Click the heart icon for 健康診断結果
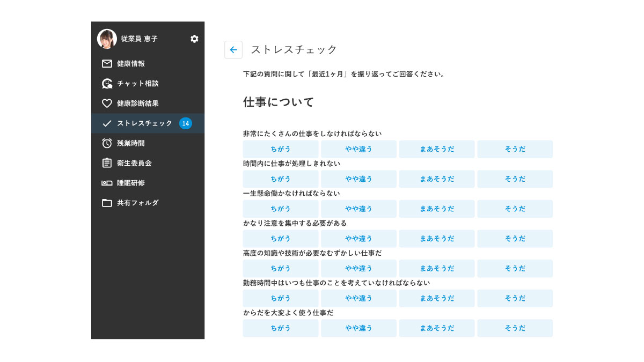Viewport: 644px width, 362px height. pyautogui.click(x=107, y=104)
